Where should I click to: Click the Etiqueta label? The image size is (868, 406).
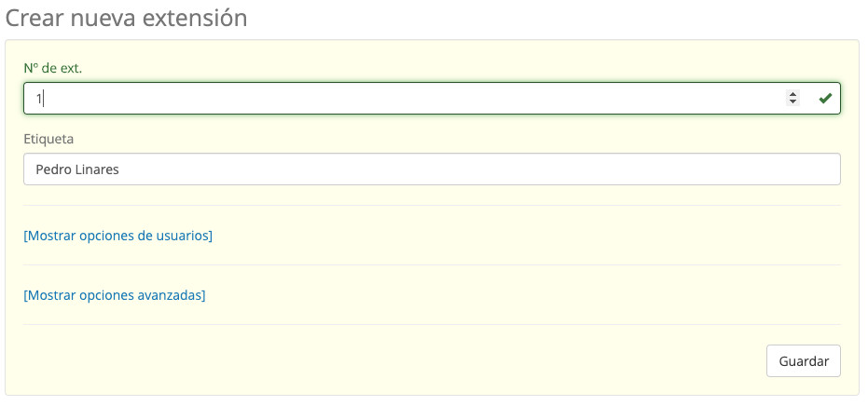point(48,139)
